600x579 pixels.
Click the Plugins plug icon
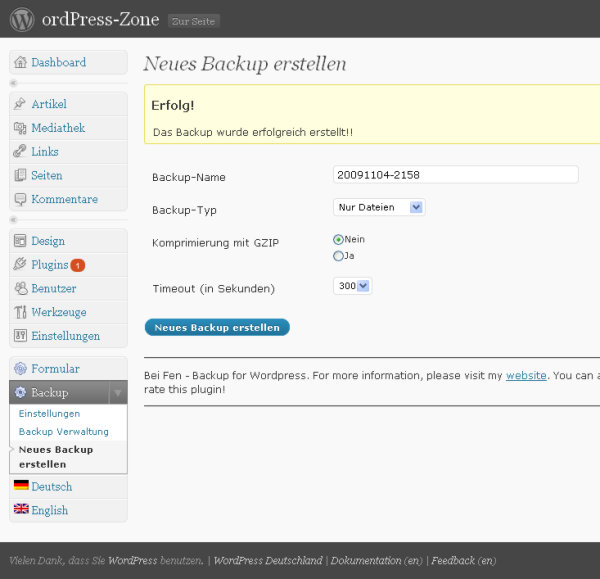[x=20, y=264]
